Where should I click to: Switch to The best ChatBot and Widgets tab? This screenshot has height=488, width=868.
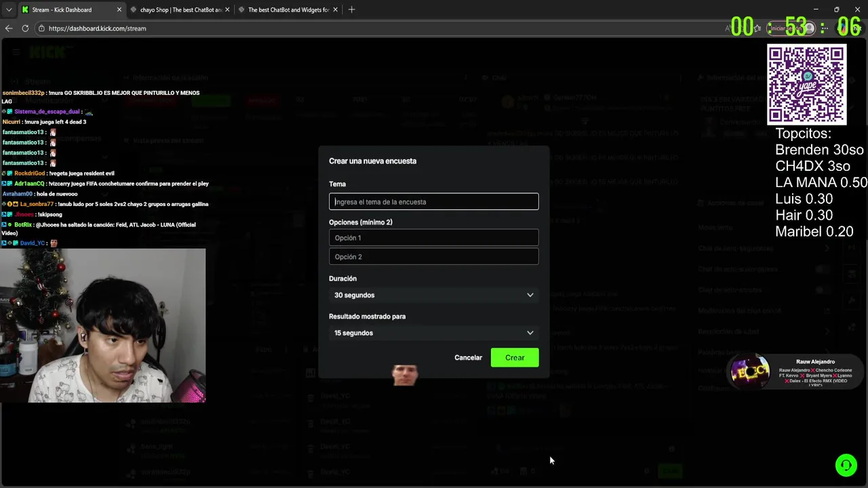tap(288, 9)
